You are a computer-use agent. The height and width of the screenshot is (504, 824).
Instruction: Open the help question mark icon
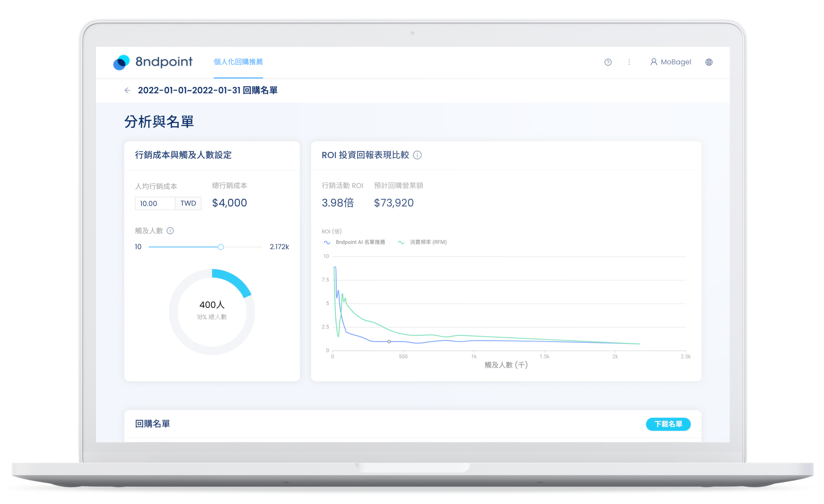[608, 62]
